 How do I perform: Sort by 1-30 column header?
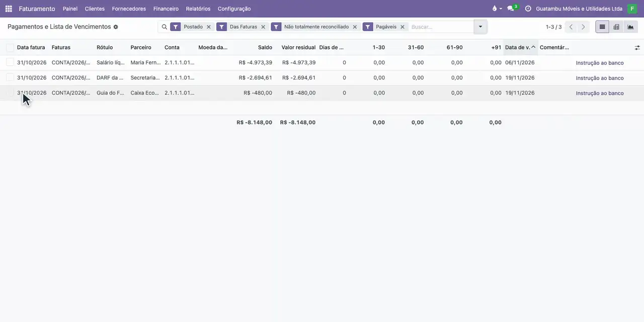point(379,47)
